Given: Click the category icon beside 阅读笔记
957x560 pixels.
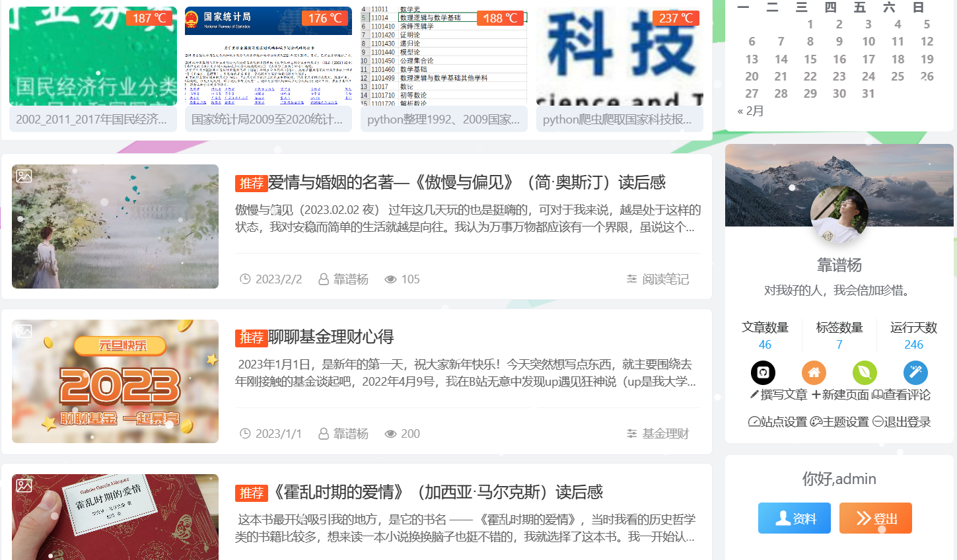Looking at the screenshot, I should (632, 279).
